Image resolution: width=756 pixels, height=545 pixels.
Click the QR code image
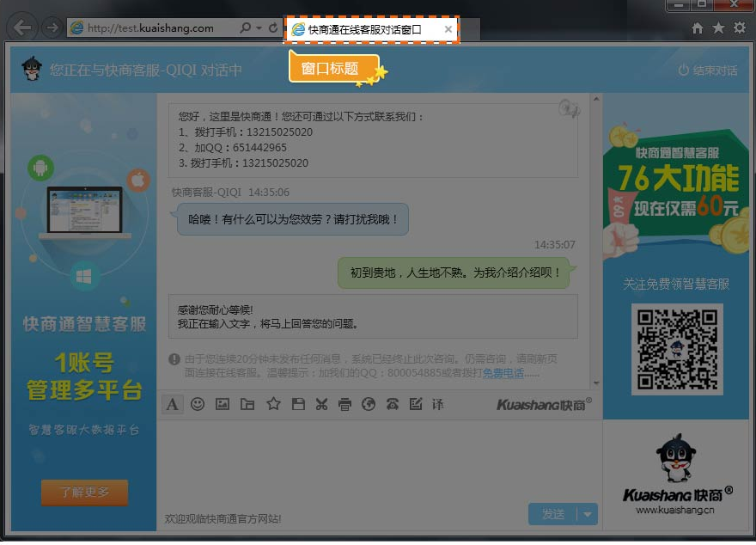point(677,349)
